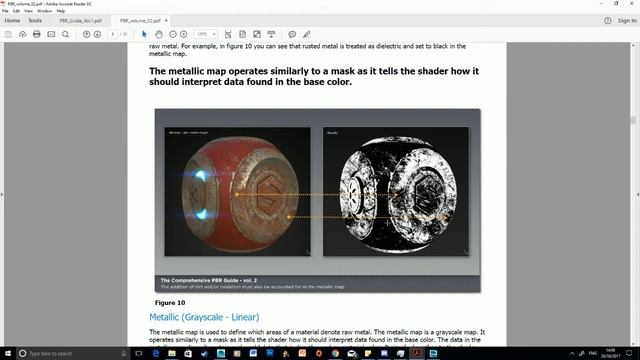Click the read mode icon
The width and height of the screenshot is (640, 360).
(x=271, y=34)
